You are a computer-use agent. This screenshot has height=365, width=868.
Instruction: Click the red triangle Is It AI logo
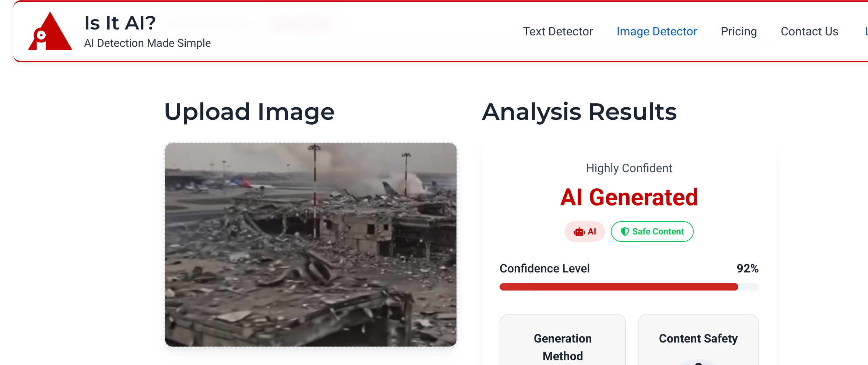(50, 31)
